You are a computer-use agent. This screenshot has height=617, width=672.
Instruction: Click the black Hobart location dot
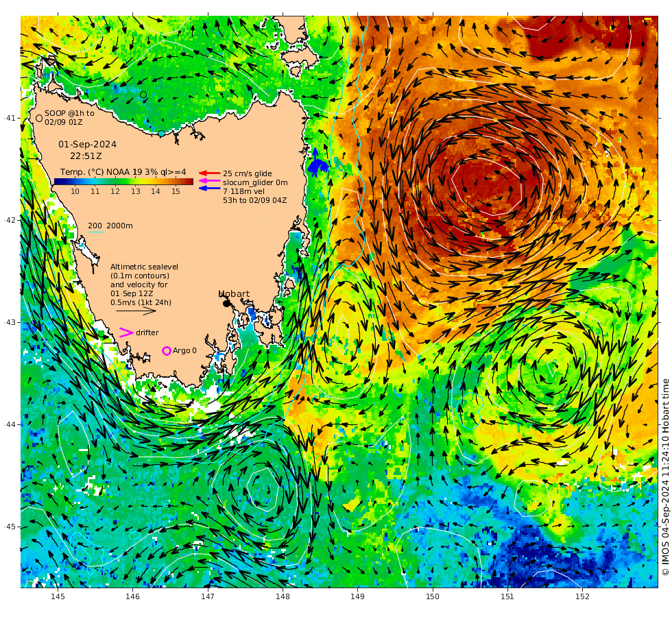[227, 304]
